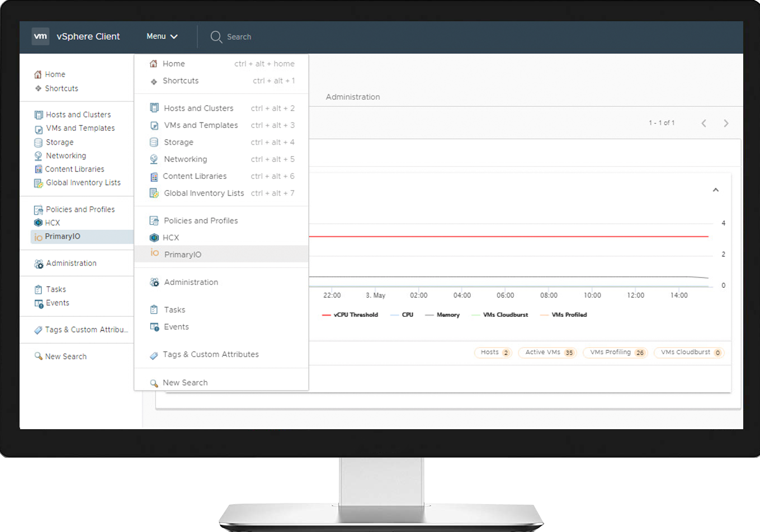Go to next page arrow
This screenshot has width=760, height=532.
tap(726, 123)
